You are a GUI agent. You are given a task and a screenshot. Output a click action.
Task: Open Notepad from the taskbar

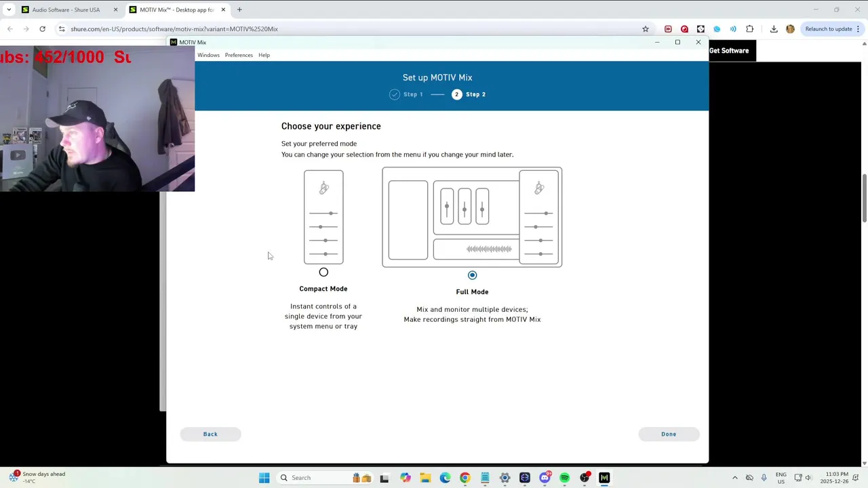click(x=485, y=478)
